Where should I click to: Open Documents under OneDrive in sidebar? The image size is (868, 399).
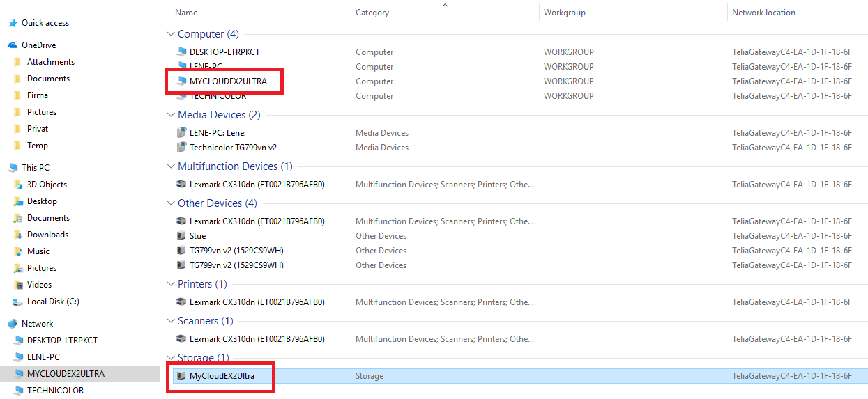48,79
